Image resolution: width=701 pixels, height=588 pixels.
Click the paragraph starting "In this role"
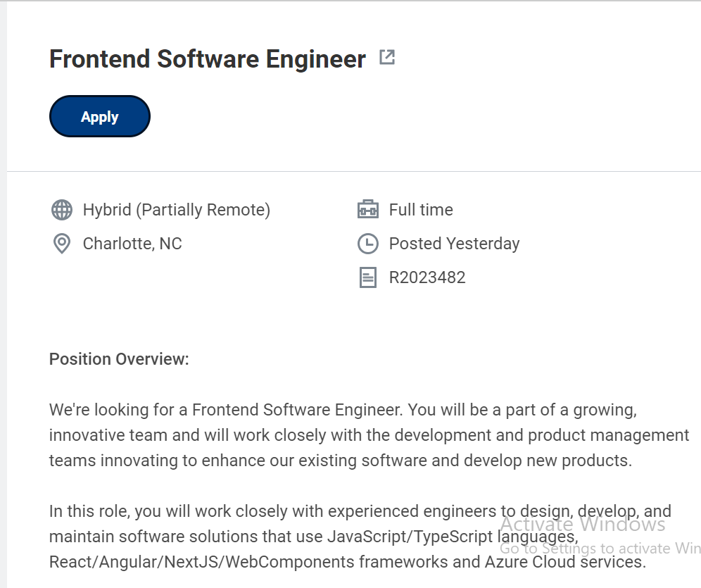click(x=360, y=537)
